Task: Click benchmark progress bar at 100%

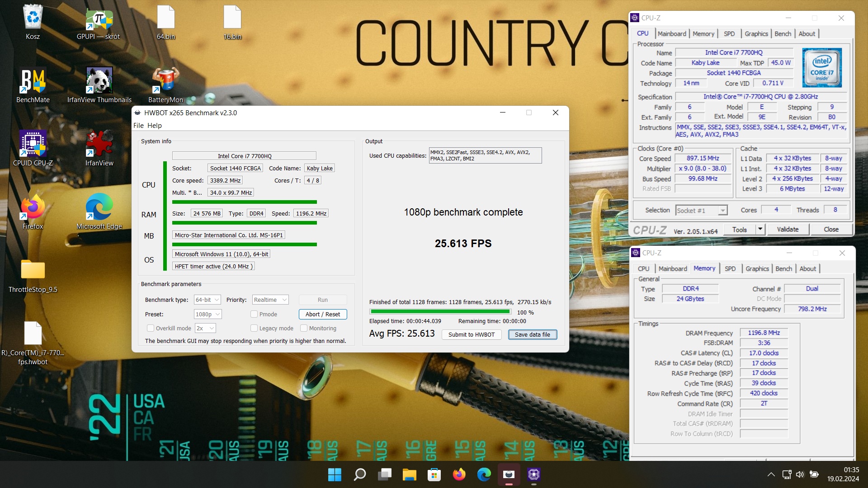Action: click(x=440, y=311)
